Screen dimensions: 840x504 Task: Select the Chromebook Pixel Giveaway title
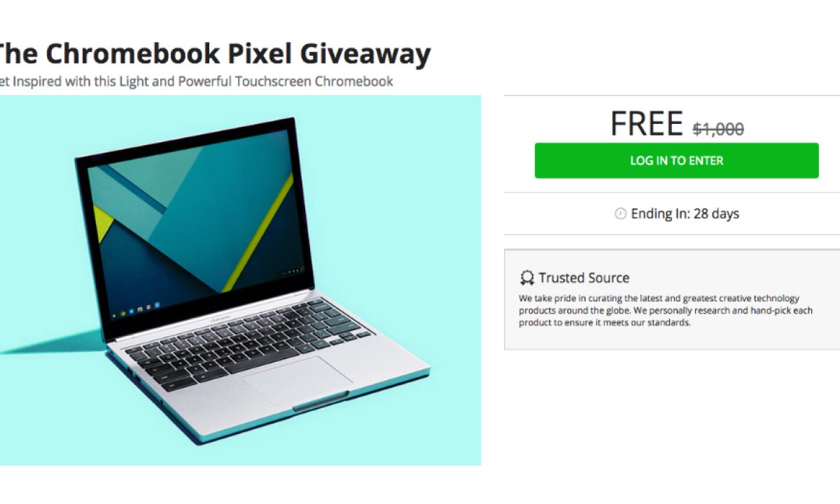[212, 53]
